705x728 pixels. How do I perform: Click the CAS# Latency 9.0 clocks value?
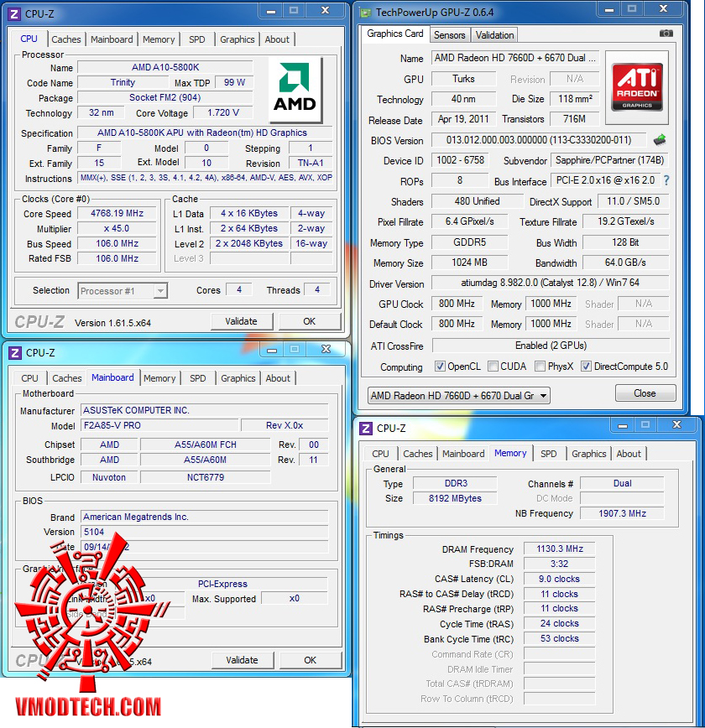[560, 579]
